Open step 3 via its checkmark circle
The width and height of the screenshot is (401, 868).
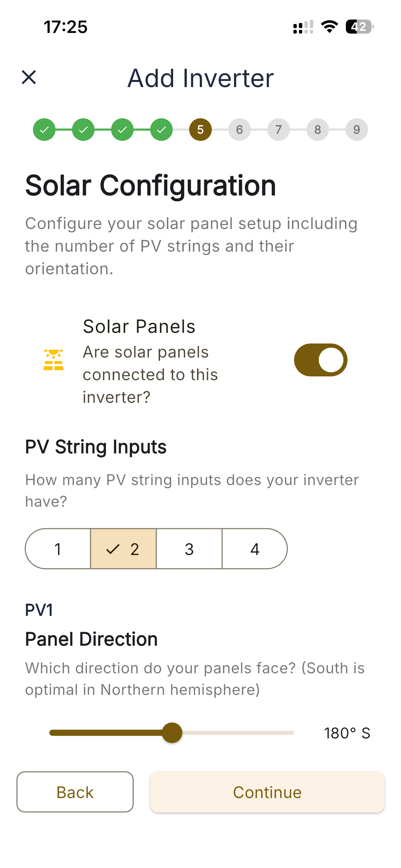tap(122, 130)
